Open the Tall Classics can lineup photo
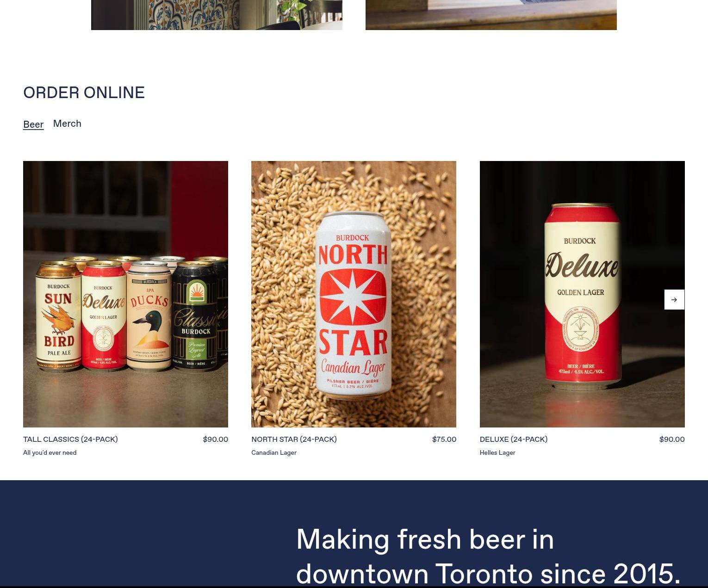Image resolution: width=708 pixels, height=588 pixels. point(125,294)
